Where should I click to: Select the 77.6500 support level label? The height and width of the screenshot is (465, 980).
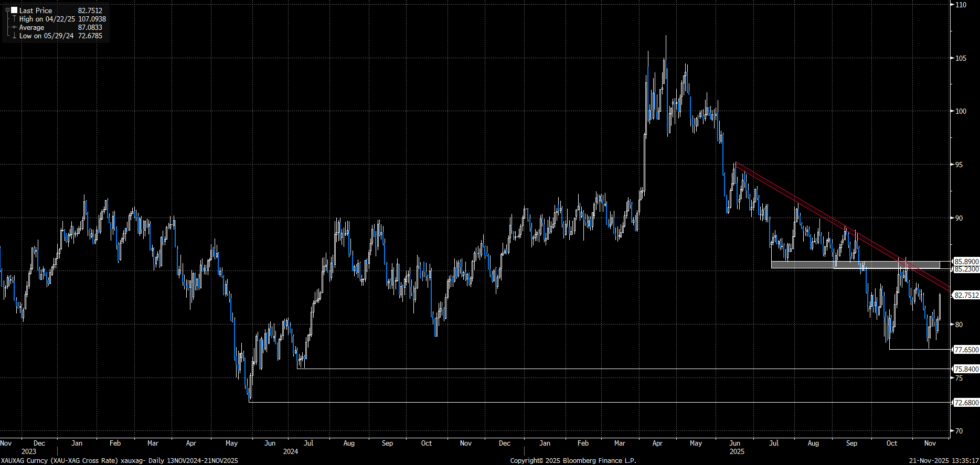point(966,350)
